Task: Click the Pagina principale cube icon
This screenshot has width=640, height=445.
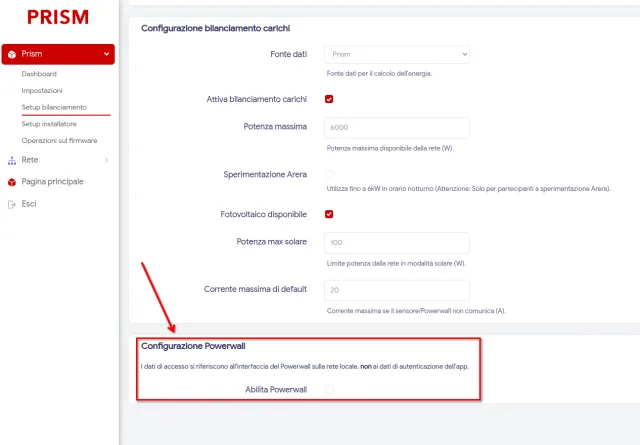Action: [11, 182]
